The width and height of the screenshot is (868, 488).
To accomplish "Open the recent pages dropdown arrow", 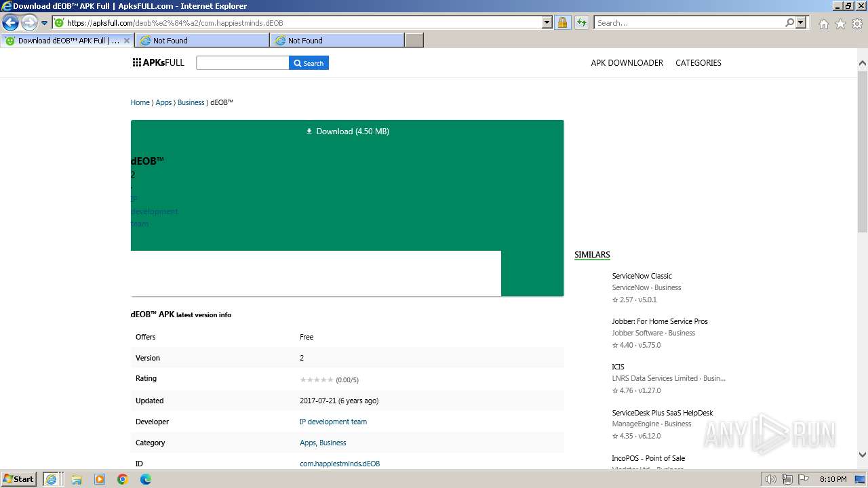I will click(x=44, y=23).
